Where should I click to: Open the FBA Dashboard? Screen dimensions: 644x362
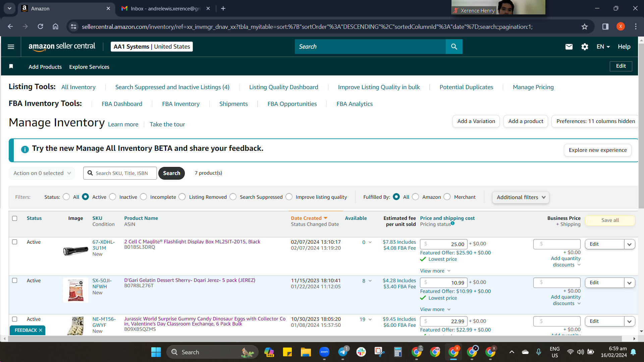click(x=122, y=104)
